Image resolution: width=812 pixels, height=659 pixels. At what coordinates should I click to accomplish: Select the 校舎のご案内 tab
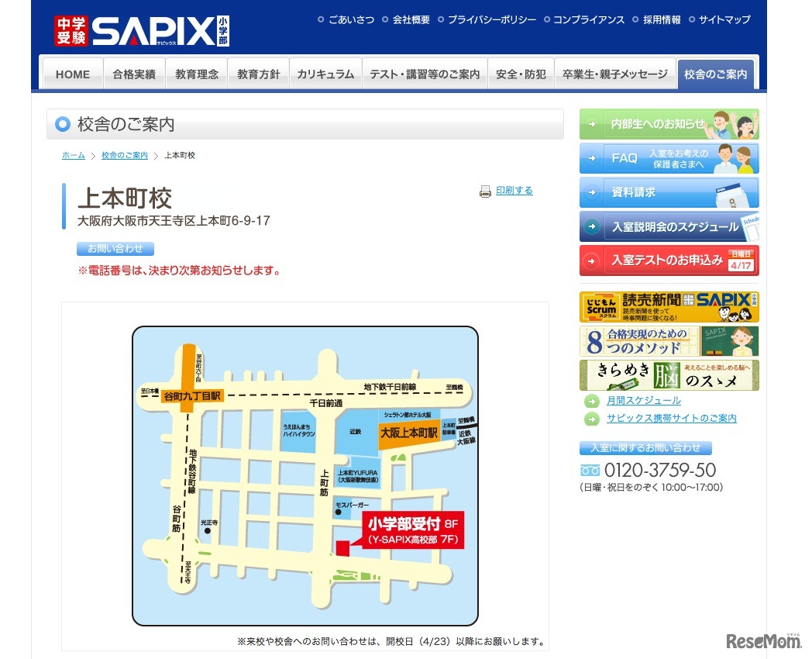(x=716, y=74)
